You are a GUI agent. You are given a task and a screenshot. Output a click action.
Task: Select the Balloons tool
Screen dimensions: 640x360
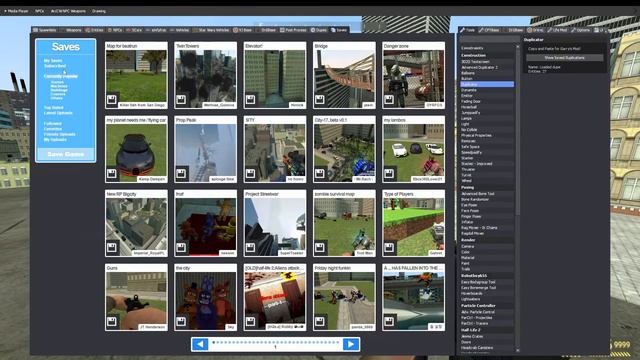[487, 73]
